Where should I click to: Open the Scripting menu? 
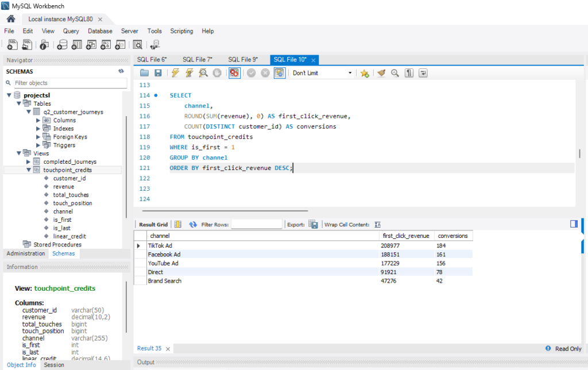pyautogui.click(x=181, y=31)
